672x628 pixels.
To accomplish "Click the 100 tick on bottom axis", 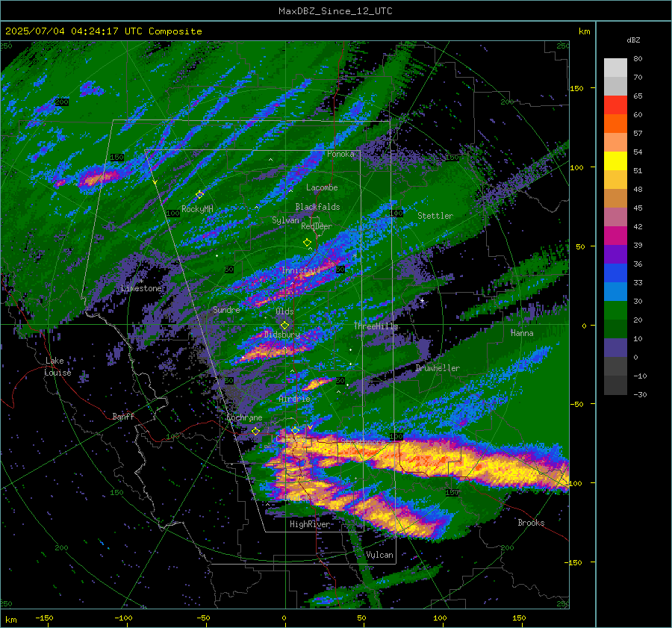I will [x=440, y=618].
